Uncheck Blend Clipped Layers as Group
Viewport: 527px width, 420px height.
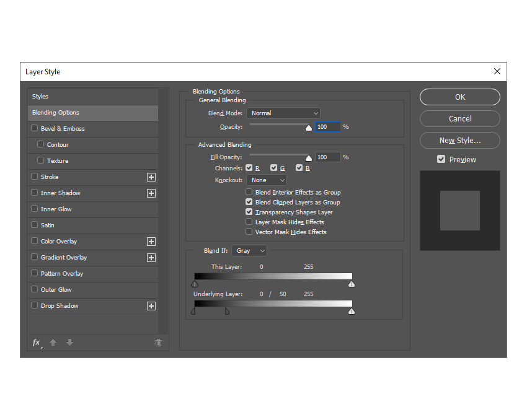point(249,202)
